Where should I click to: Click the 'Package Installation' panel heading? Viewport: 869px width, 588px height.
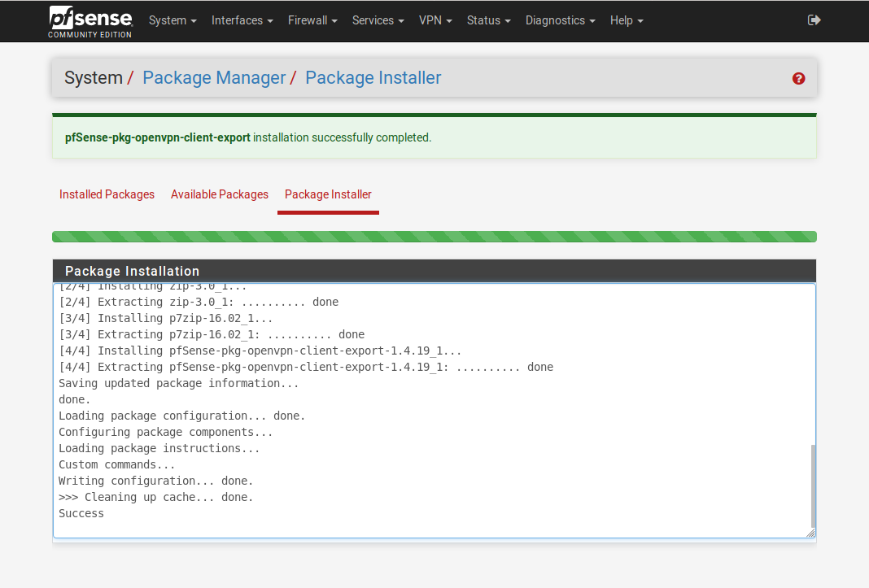point(132,271)
